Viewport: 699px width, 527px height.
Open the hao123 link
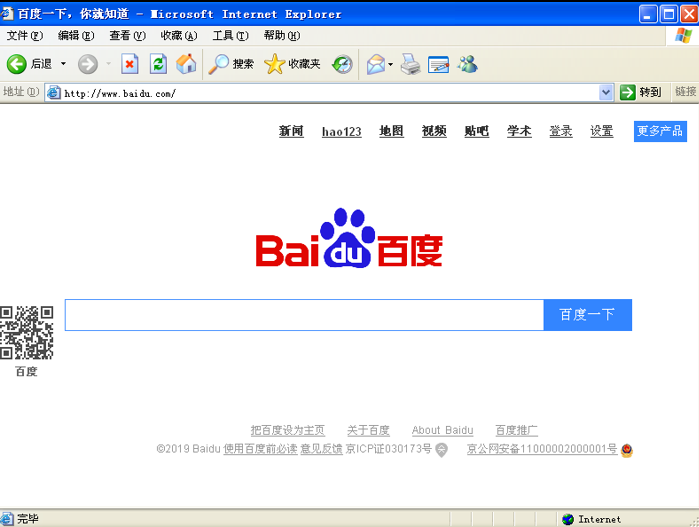(341, 132)
